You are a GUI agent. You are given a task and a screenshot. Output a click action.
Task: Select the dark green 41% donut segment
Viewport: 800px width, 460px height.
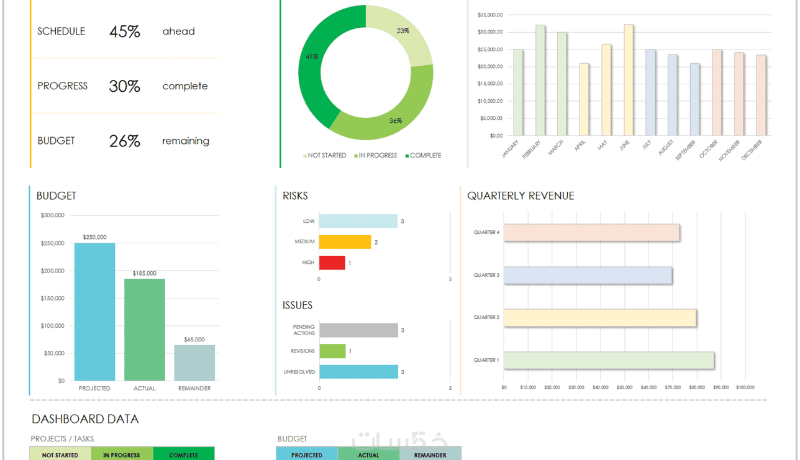(312, 66)
